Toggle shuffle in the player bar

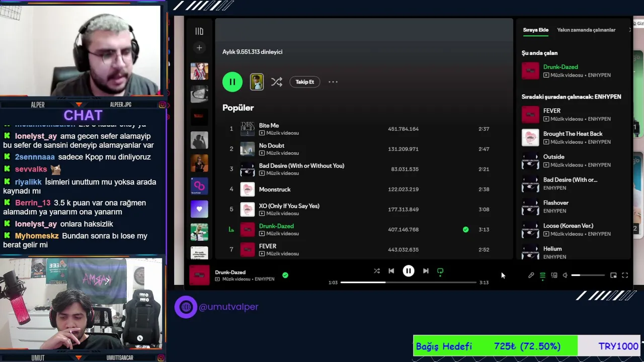tap(377, 271)
